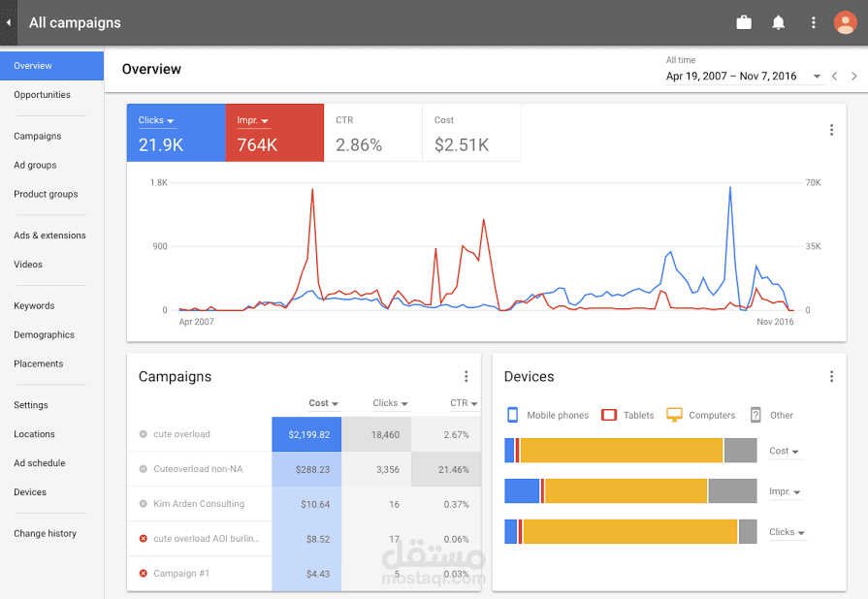Screen dimensions: 868x599
Task: Click the yellow Computers segment in Clicks bar
Action: pos(630,531)
